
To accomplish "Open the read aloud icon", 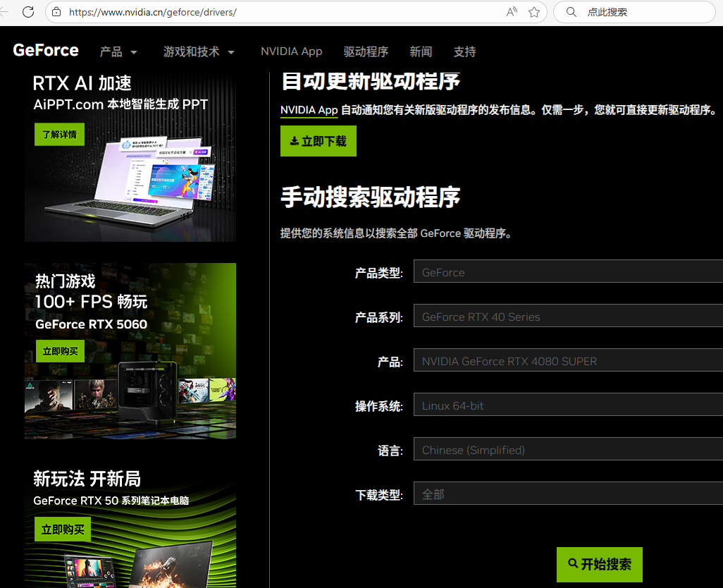I will click(x=512, y=12).
